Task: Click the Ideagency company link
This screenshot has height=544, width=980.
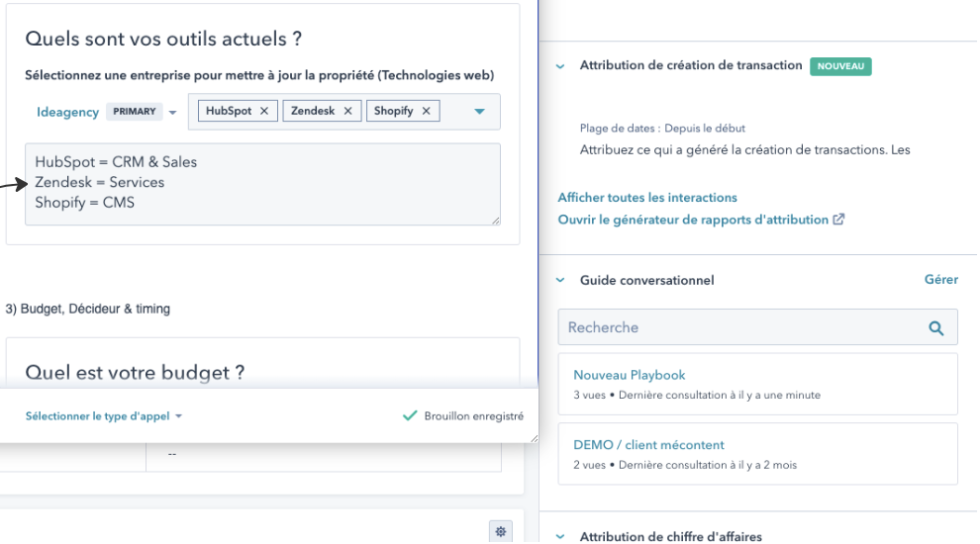Action: (67, 112)
